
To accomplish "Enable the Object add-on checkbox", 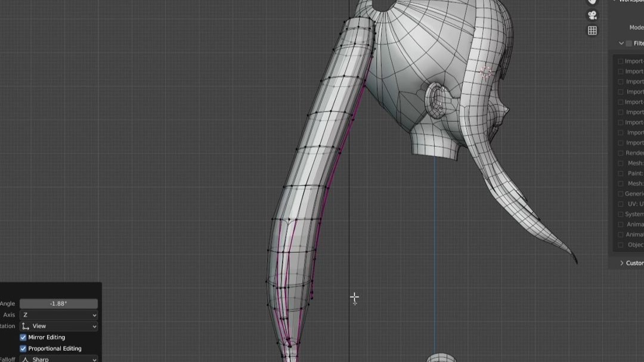I will click(x=621, y=245).
